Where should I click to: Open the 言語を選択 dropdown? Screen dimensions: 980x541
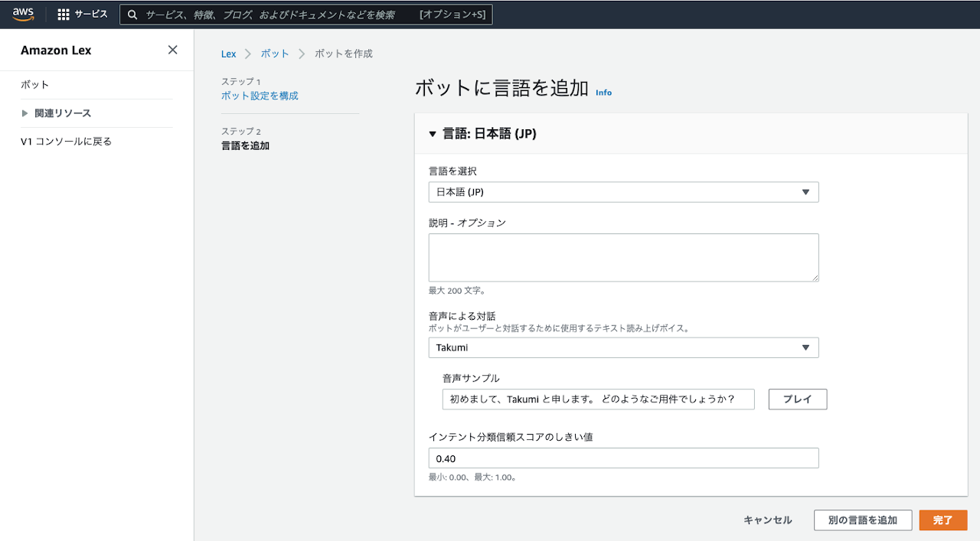[623, 192]
